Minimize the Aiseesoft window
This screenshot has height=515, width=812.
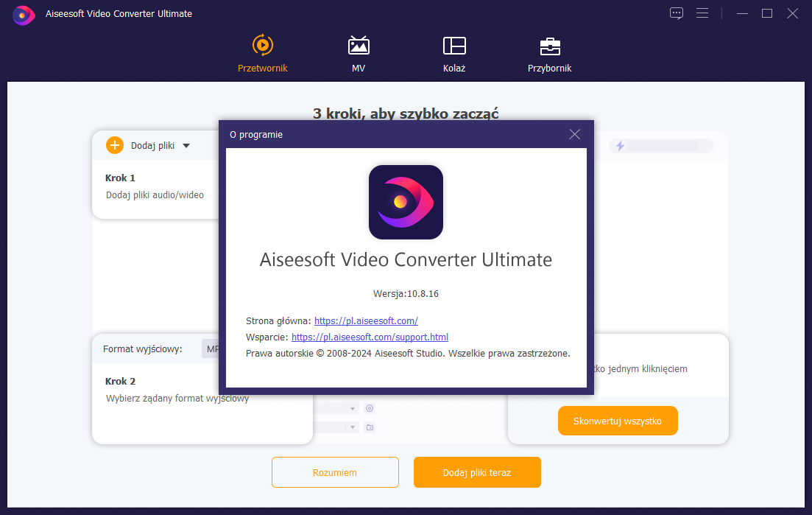pos(742,13)
